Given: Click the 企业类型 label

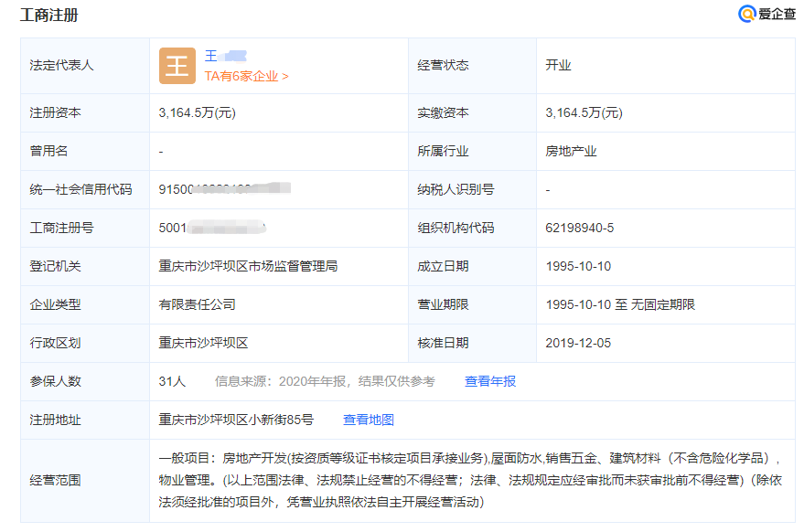Looking at the screenshot, I should click(56, 304).
